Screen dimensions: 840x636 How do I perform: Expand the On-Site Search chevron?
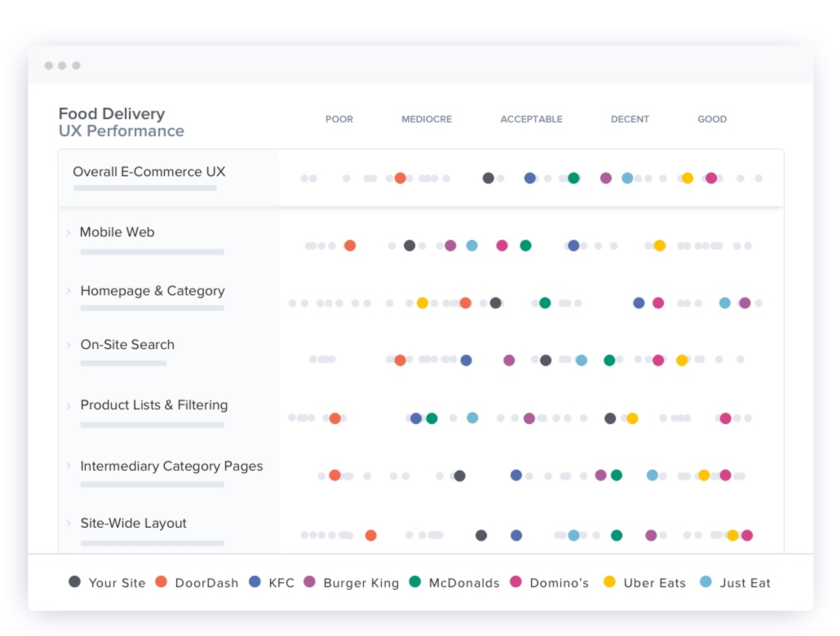[x=68, y=345]
